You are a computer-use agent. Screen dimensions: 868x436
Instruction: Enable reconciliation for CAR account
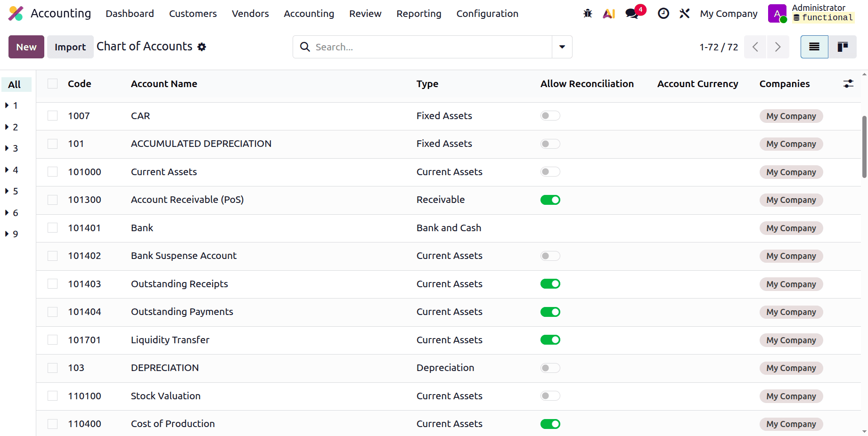point(550,116)
